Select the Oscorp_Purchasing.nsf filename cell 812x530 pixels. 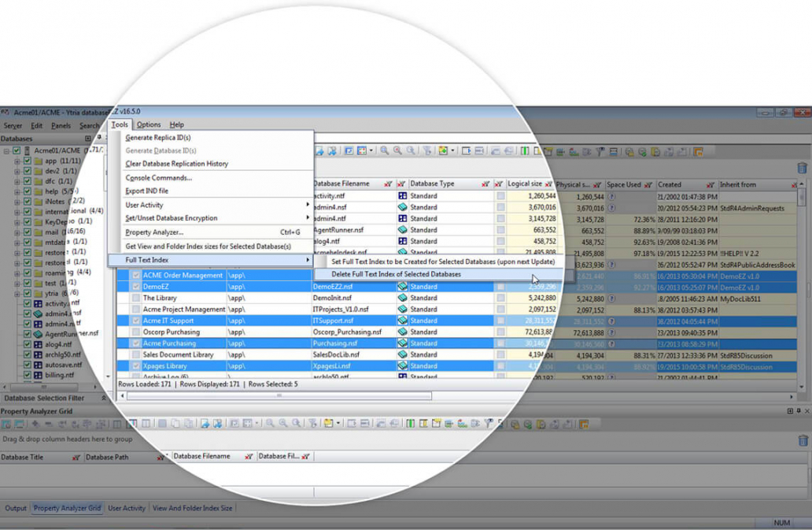click(x=353, y=332)
